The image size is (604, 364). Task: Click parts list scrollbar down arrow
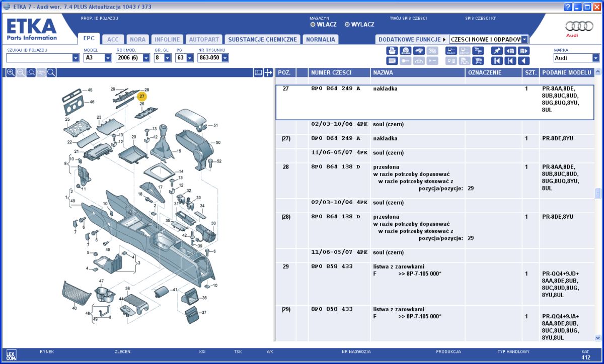click(x=598, y=338)
